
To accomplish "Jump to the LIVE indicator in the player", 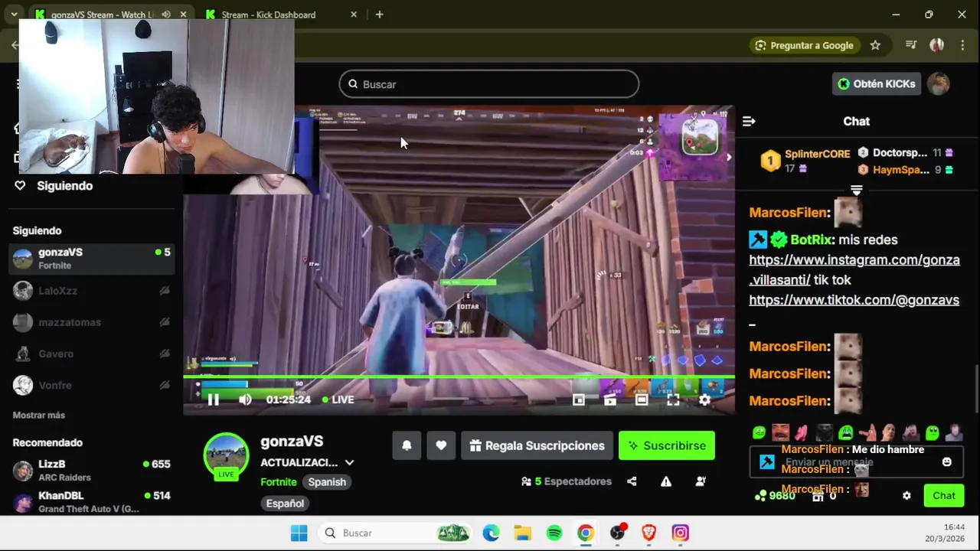I will 338,399.
